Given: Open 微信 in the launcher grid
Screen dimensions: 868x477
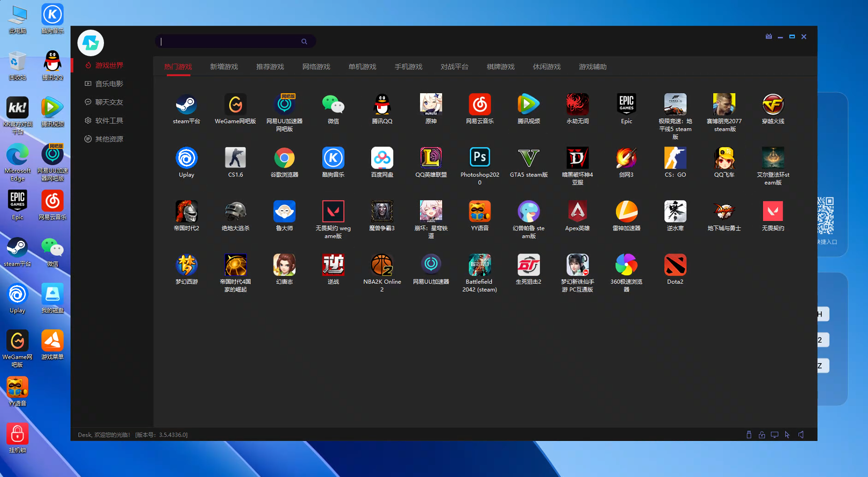Looking at the screenshot, I should [333, 105].
